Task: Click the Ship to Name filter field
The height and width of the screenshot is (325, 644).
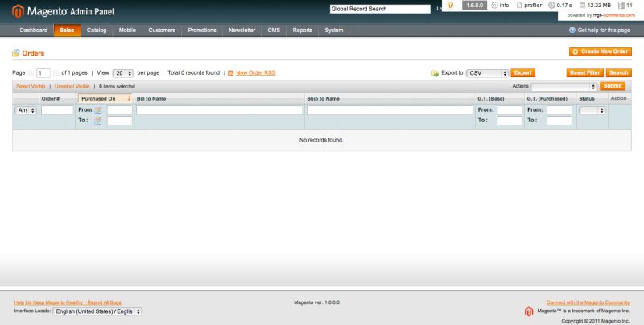Action: (x=390, y=110)
